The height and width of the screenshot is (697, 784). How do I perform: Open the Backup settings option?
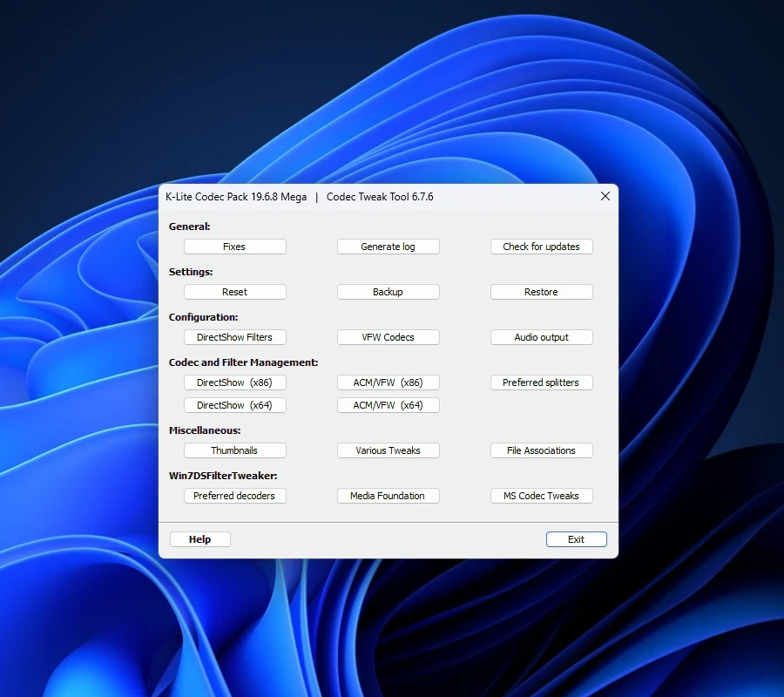click(388, 292)
